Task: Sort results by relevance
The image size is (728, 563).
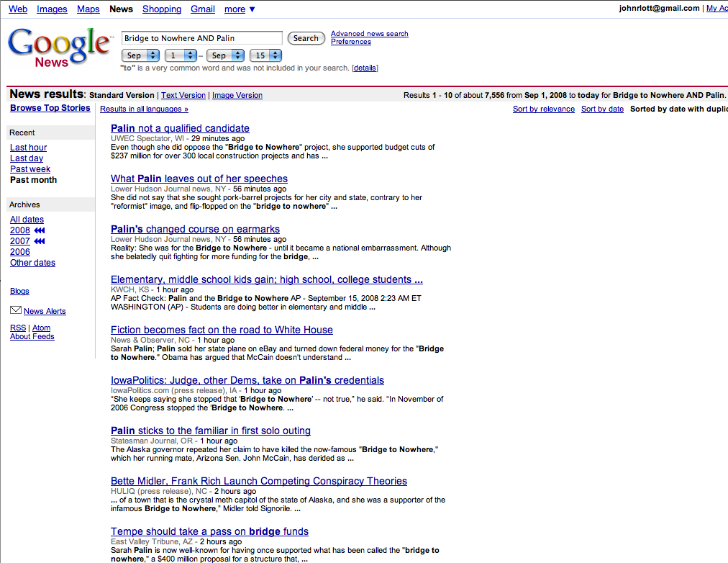Action: pyautogui.click(x=544, y=109)
